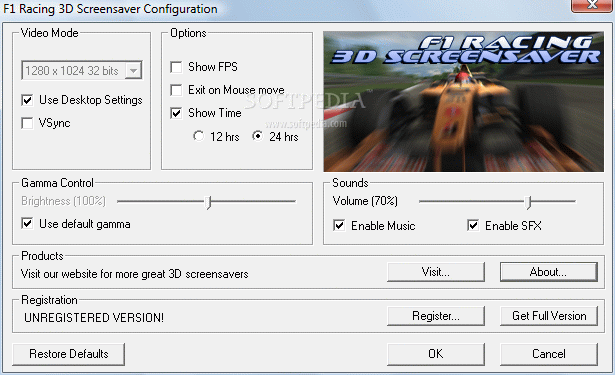Confirm settings with OK
The width and height of the screenshot is (615, 375).
436,354
